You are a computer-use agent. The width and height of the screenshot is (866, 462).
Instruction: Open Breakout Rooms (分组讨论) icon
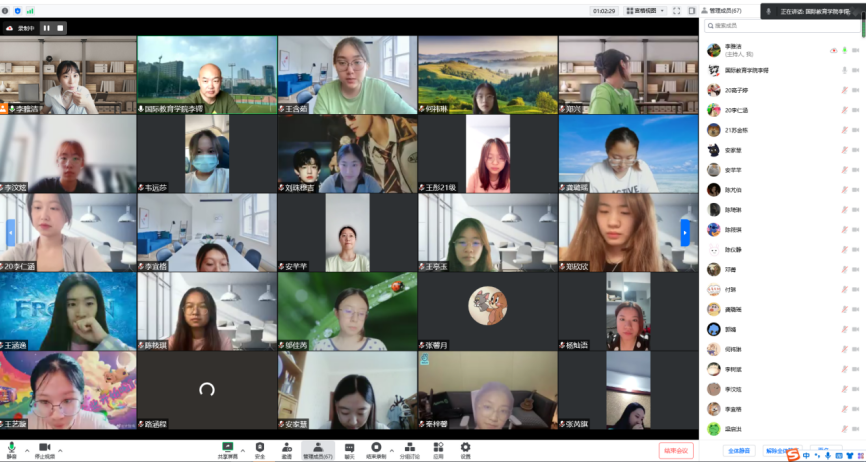tap(410, 447)
